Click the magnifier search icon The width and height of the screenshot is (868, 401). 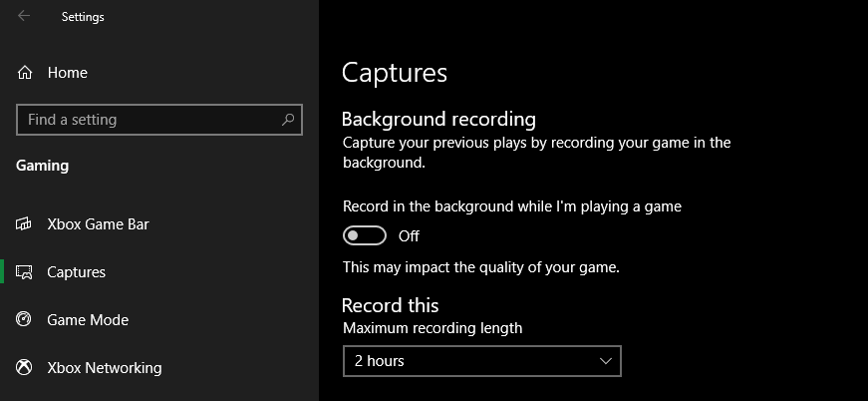(x=288, y=120)
